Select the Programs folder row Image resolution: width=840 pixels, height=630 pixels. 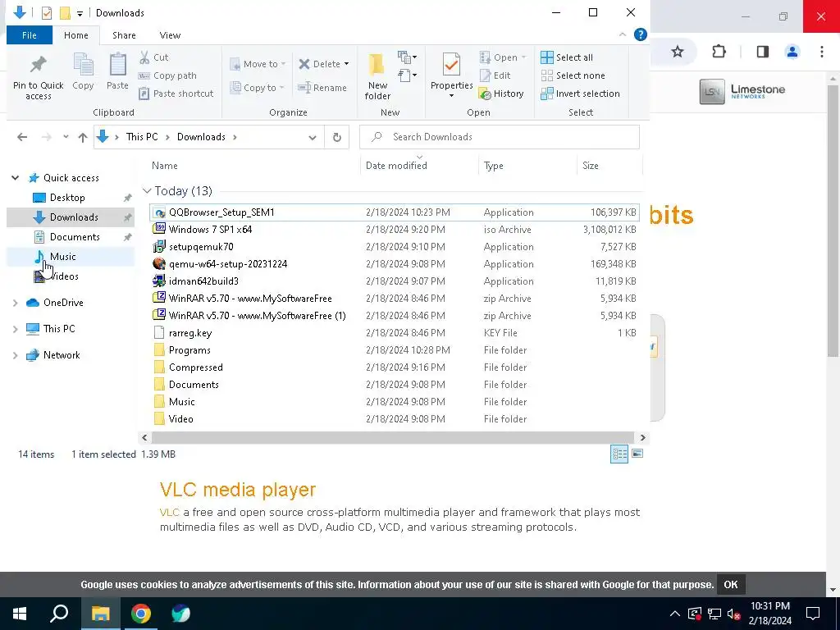(x=395, y=349)
